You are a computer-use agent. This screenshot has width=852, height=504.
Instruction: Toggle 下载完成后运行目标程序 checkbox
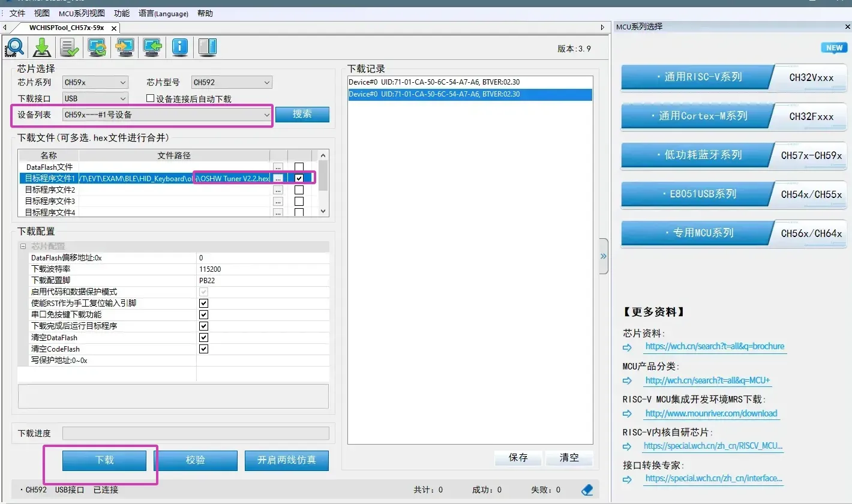(x=203, y=326)
